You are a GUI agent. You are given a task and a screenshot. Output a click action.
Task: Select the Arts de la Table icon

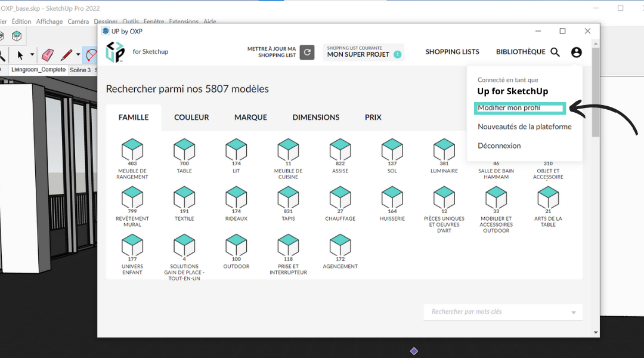pyautogui.click(x=548, y=197)
